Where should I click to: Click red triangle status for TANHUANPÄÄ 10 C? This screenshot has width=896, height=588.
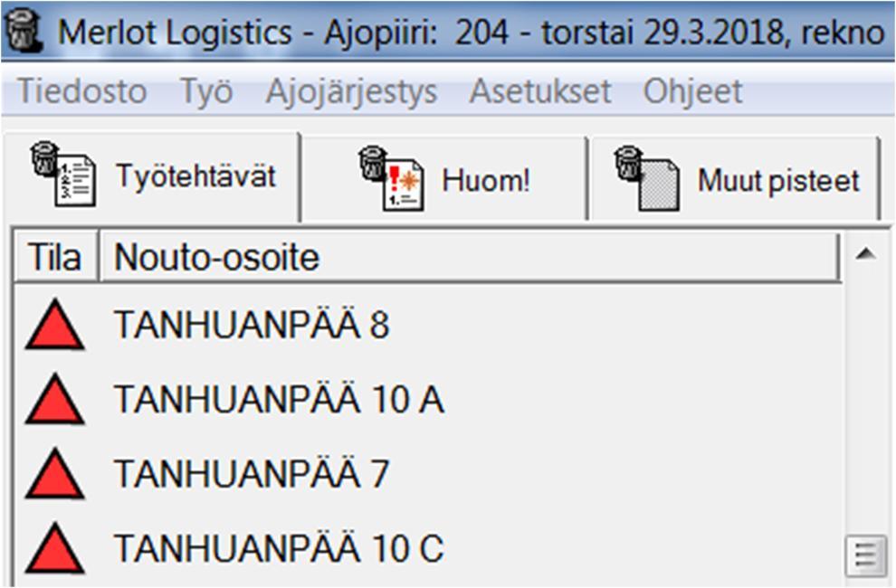pos(54,549)
